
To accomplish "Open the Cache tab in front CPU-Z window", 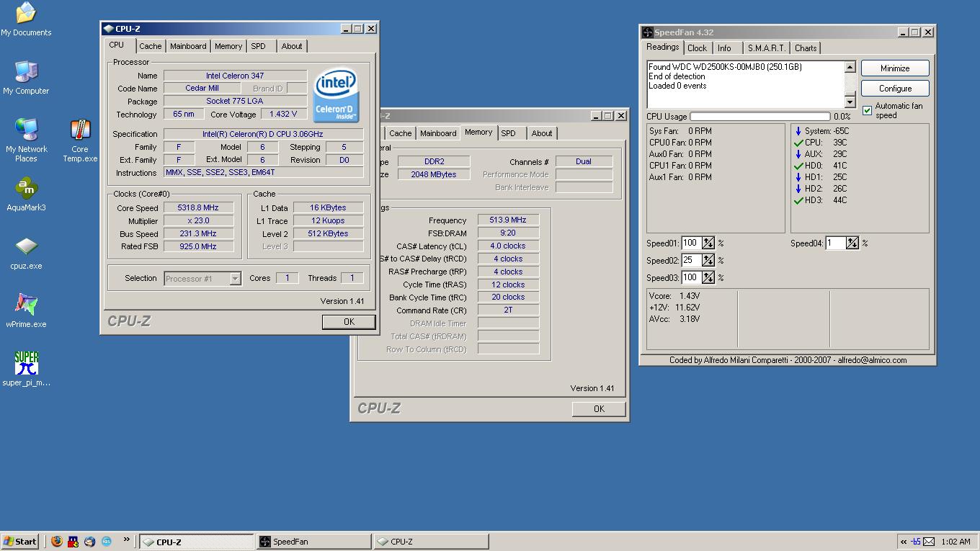I will click(150, 46).
